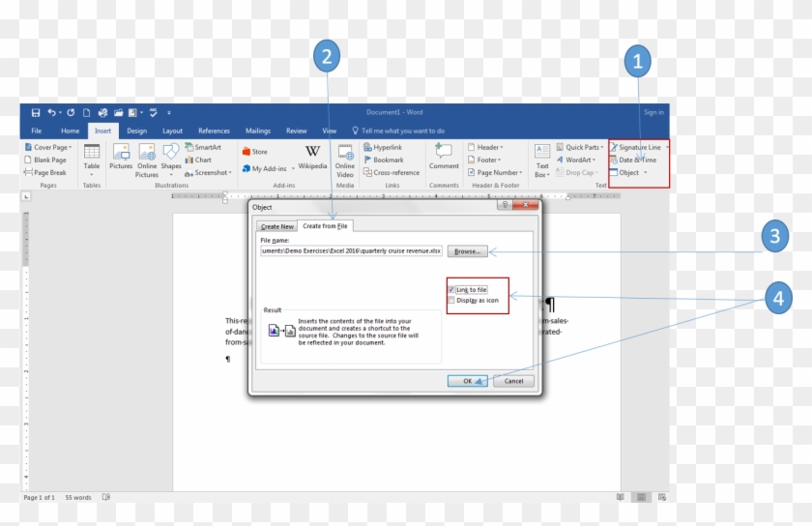Switch to the Home tab
The image size is (812, 526).
pos(70,131)
